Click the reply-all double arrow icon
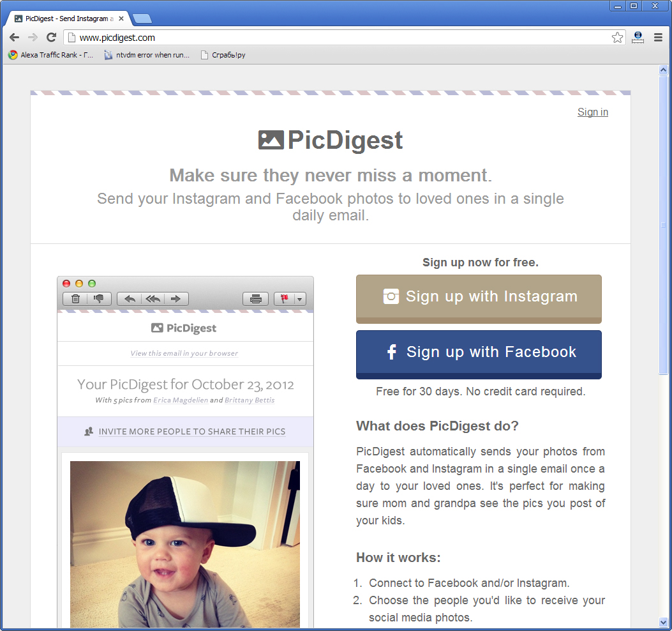 [153, 299]
